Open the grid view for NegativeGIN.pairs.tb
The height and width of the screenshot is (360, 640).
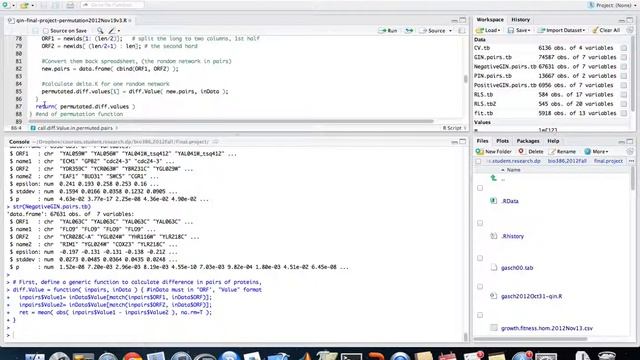click(624, 67)
